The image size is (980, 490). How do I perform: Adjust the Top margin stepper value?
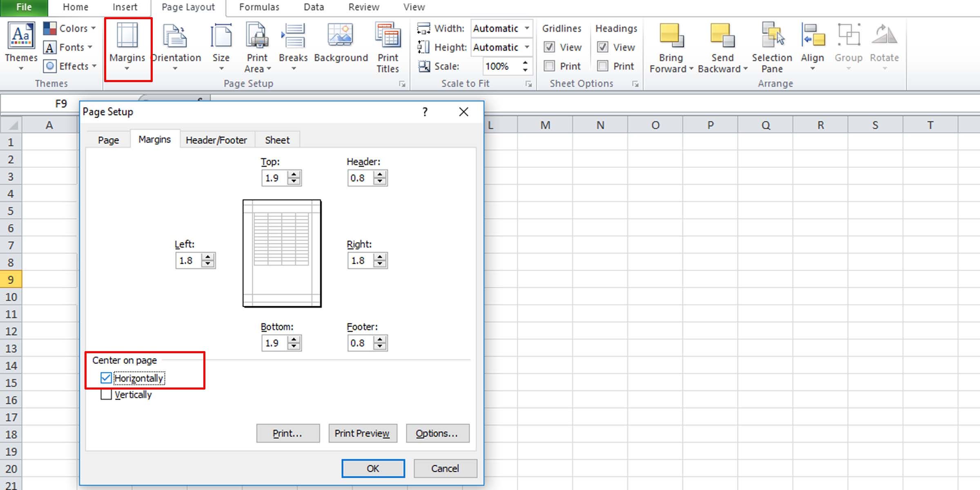pos(294,178)
